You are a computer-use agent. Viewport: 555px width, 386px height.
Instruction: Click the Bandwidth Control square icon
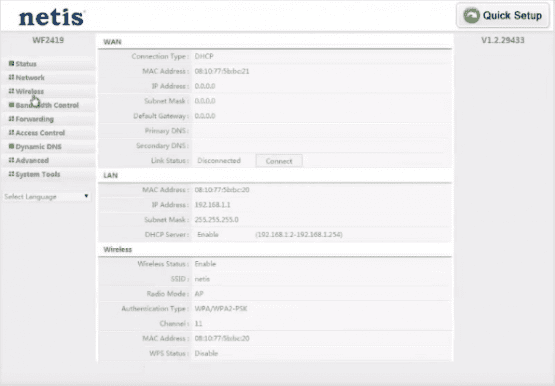coord(11,105)
